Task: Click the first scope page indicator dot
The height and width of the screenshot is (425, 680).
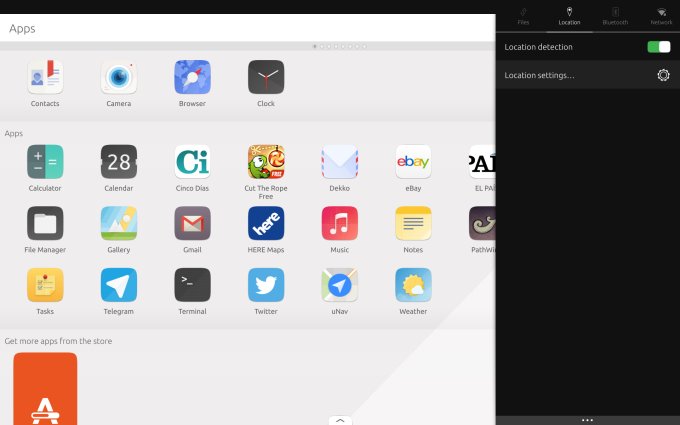Action: point(315,46)
